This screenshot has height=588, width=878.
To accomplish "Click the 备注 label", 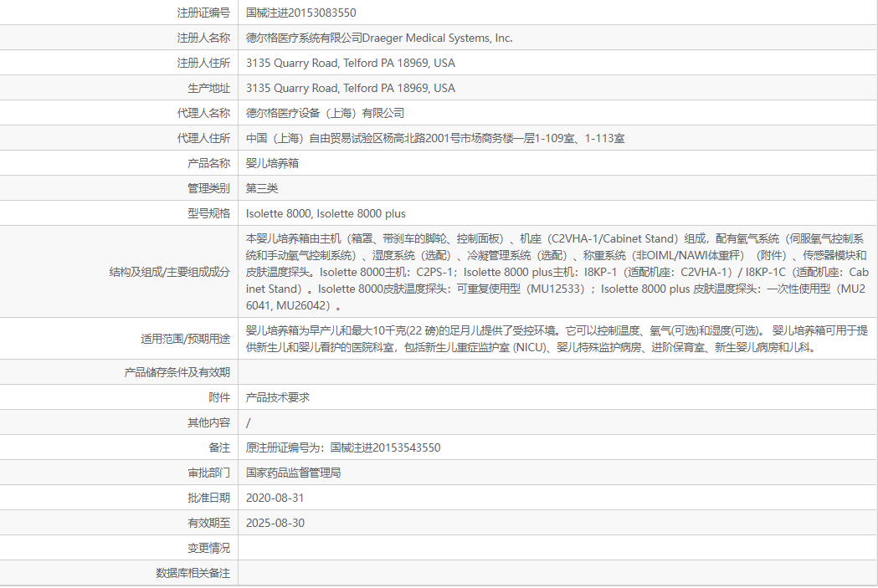I will (x=219, y=448).
